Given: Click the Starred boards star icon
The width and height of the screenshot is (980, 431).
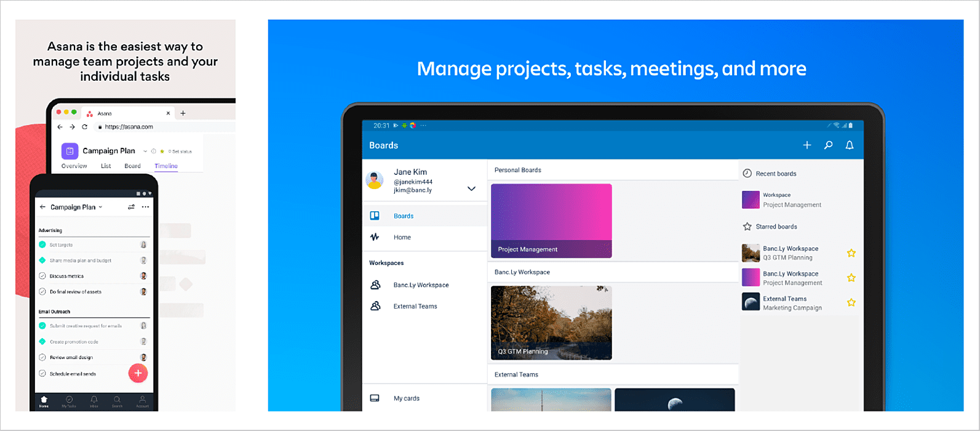Looking at the screenshot, I should tap(747, 227).
